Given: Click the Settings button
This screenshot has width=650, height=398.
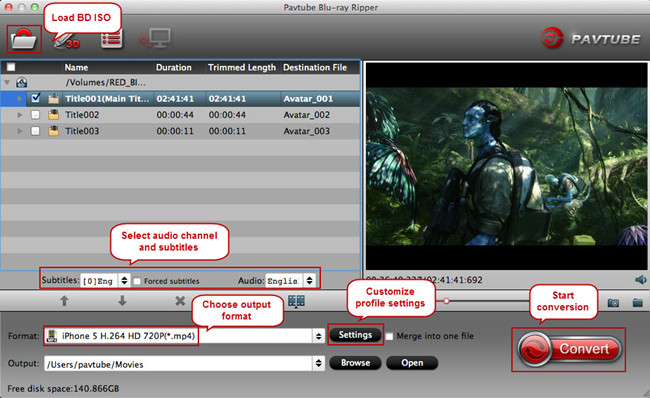Looking at the screenshot, I should coord(355,335).
